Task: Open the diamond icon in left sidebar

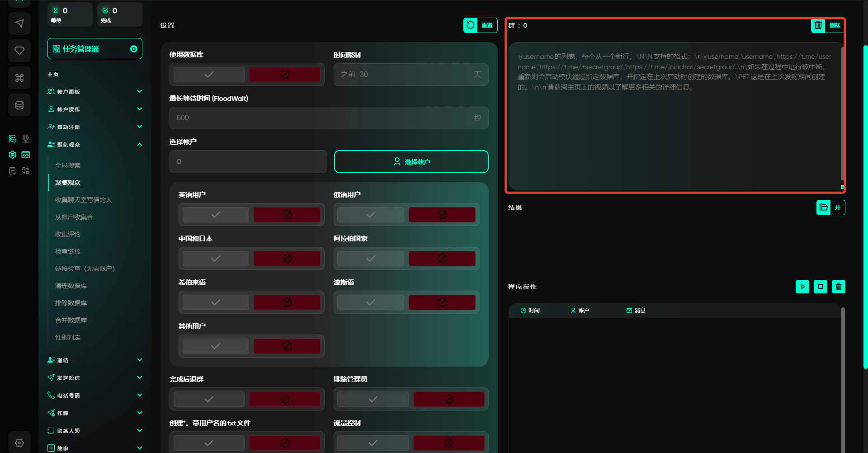Action: pyautogui.click(x=19, y=51)
